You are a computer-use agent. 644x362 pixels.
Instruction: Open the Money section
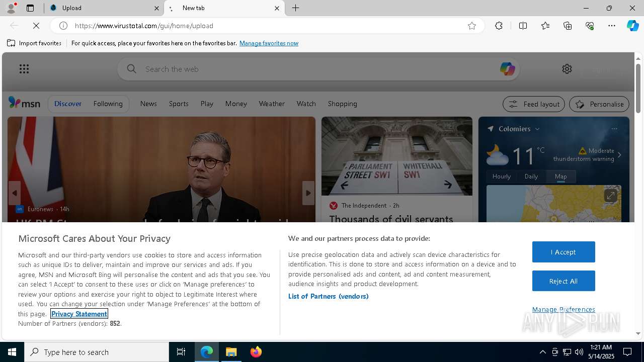[x=236, y=104]
